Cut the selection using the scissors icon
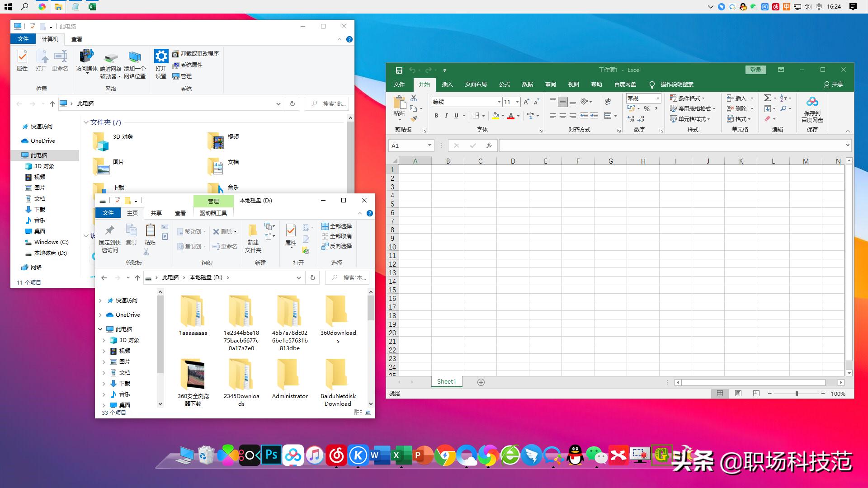 413,98
